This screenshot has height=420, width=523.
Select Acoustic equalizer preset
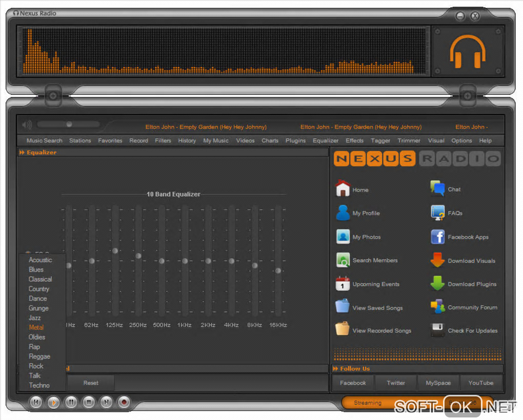coord(41,260)
